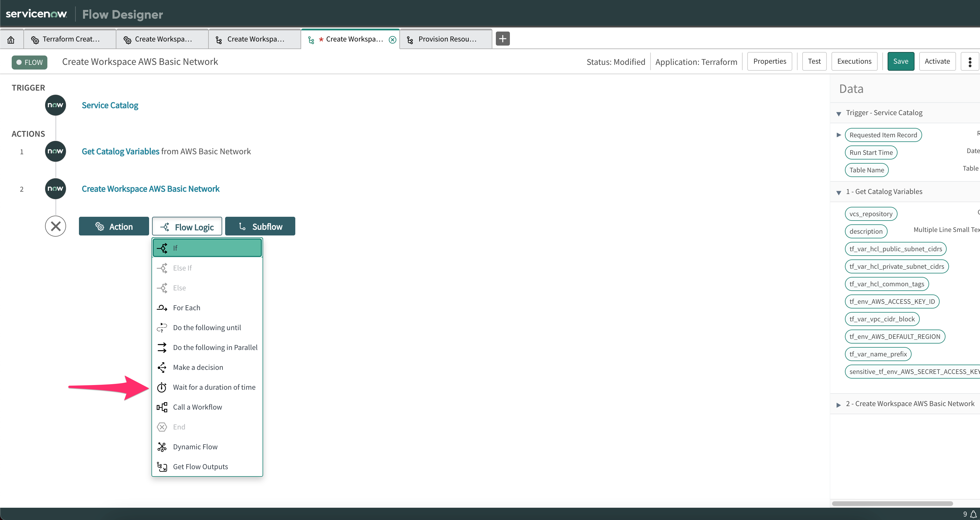Collapse the Trigger - Service Catalog section
The image size is (980, 520).
pyautogui.click(x=838, y=113)
